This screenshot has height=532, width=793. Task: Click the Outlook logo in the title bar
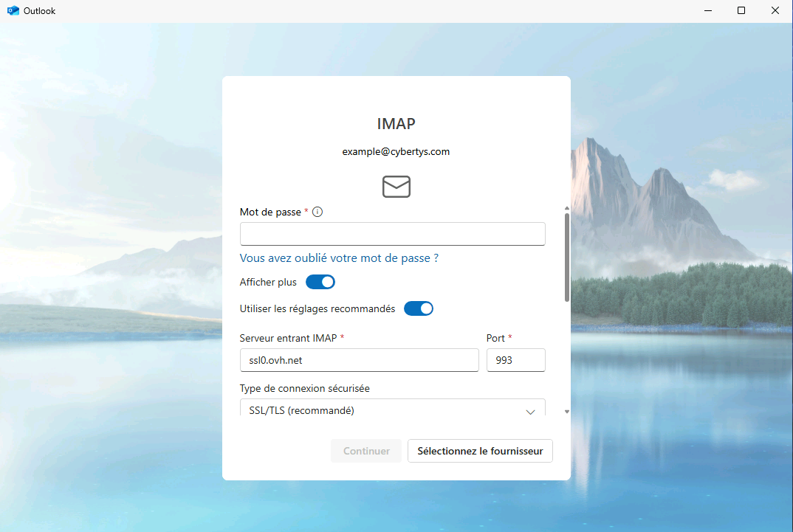[12, 10]
